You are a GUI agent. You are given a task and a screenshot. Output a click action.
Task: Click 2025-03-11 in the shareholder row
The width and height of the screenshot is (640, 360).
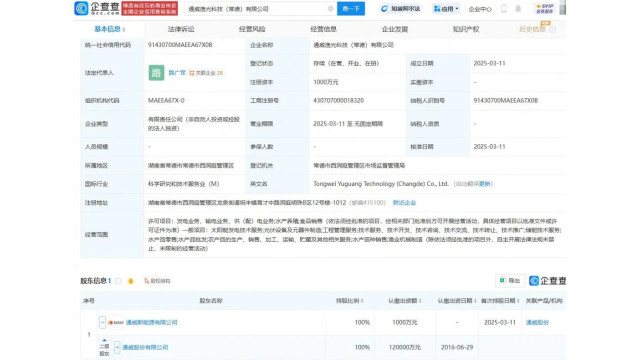coord(500,322)
